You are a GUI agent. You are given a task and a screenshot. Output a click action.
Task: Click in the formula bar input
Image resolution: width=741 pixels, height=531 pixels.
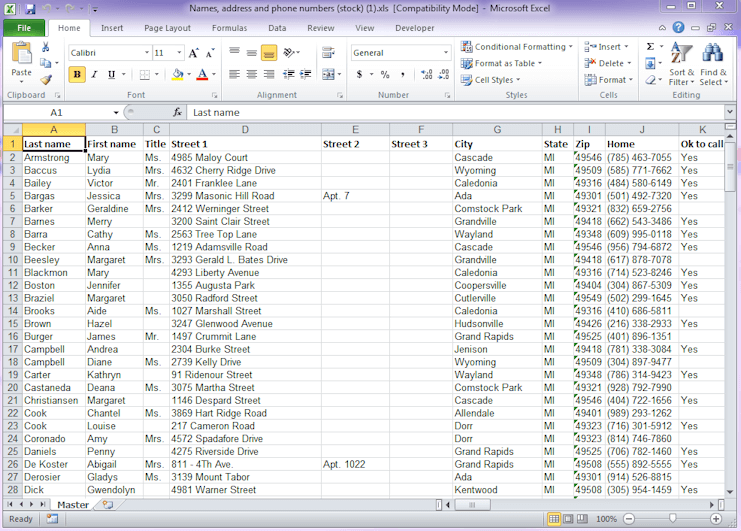click(456, 112)
